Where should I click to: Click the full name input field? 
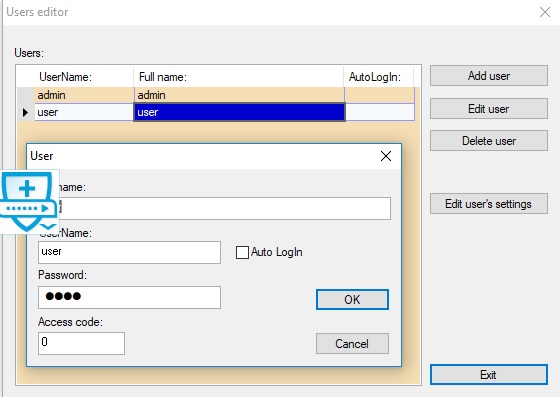[x=225, y=208]
